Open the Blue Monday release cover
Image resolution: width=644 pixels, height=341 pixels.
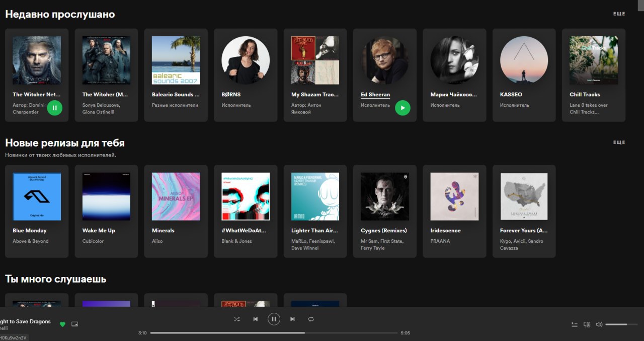pyautogui.click(x=37, y=196)
